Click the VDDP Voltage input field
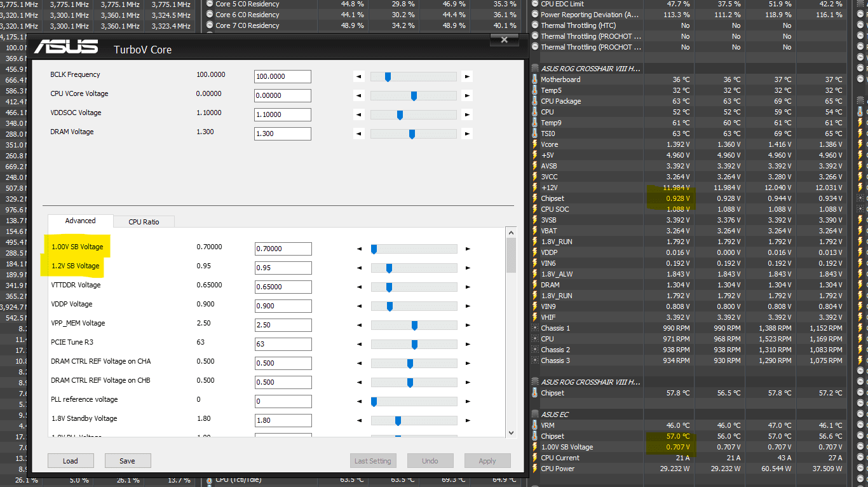 pyautogui.click(x=283, y=306)
